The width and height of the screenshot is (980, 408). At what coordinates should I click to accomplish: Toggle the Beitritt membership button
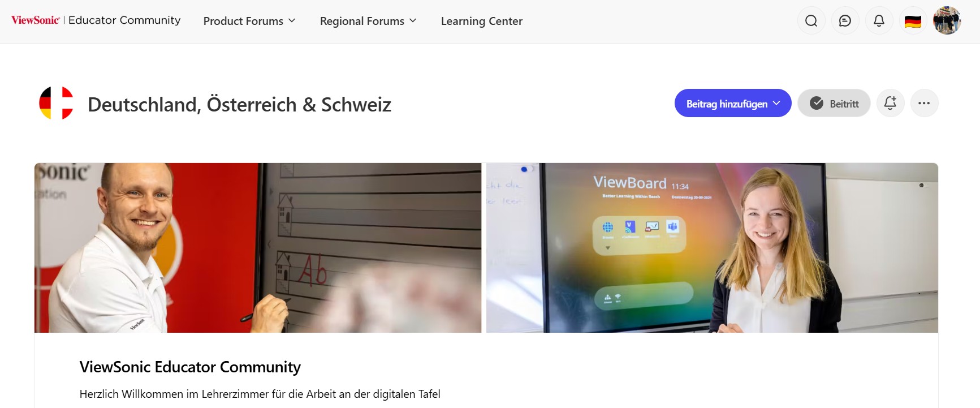coord(834,103)
